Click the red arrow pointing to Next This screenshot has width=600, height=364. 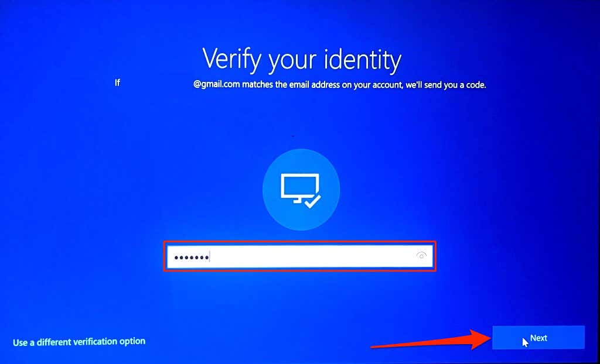click(x=431, y=339)
